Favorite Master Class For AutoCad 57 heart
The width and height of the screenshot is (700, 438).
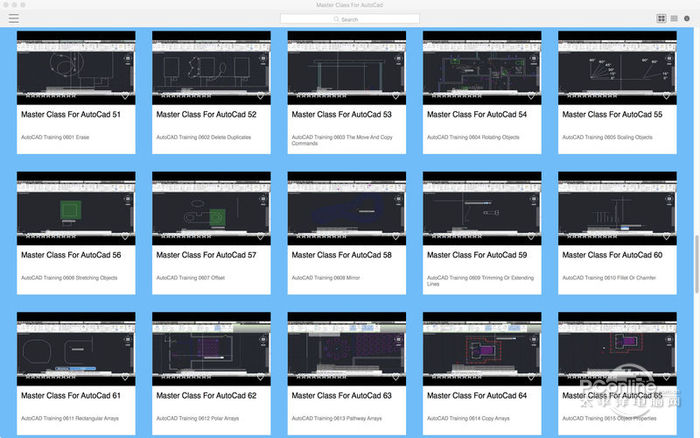[260, 237]
